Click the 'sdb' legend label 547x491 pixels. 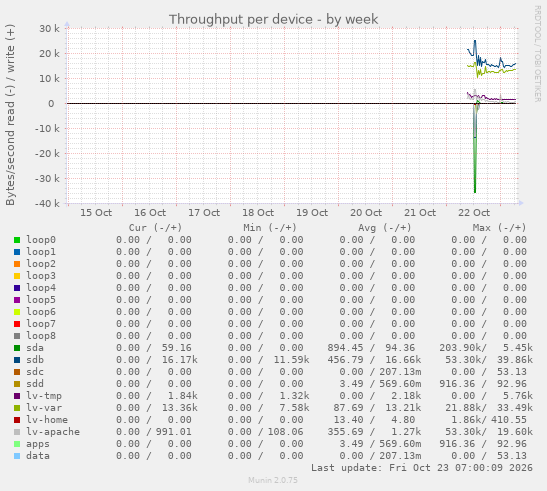(x=35, y=359)
